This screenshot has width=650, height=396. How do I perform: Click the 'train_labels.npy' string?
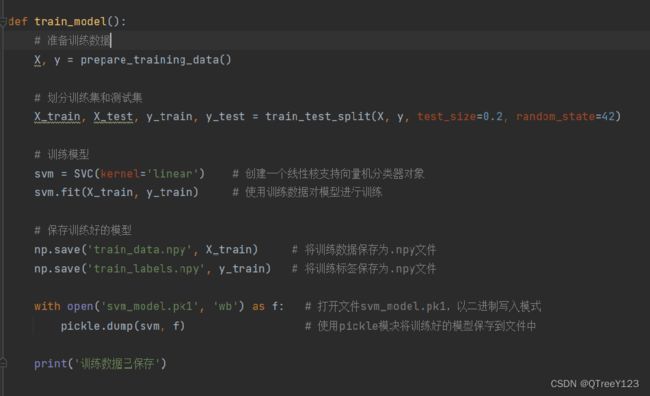[146, 269]
